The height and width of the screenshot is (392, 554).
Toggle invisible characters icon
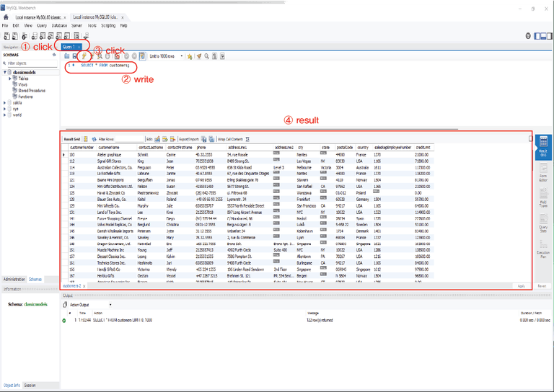pos(214,56)
